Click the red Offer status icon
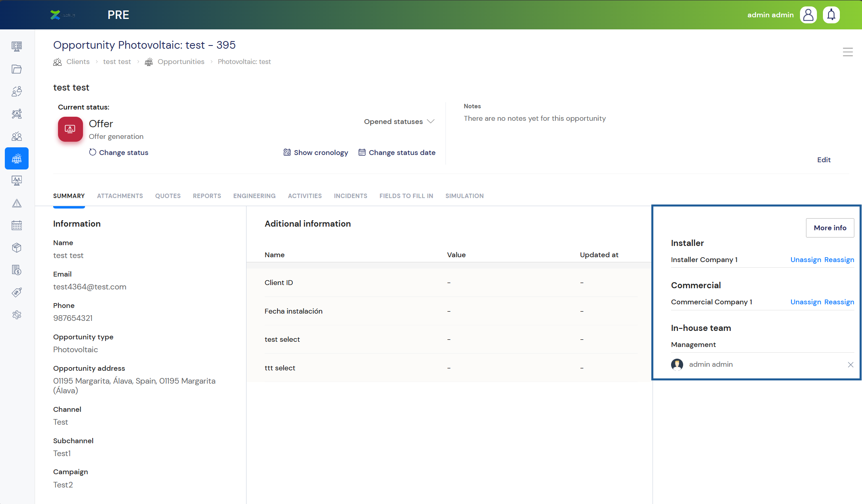Viewport: 862px width, 504px height. tap(70, 129)
